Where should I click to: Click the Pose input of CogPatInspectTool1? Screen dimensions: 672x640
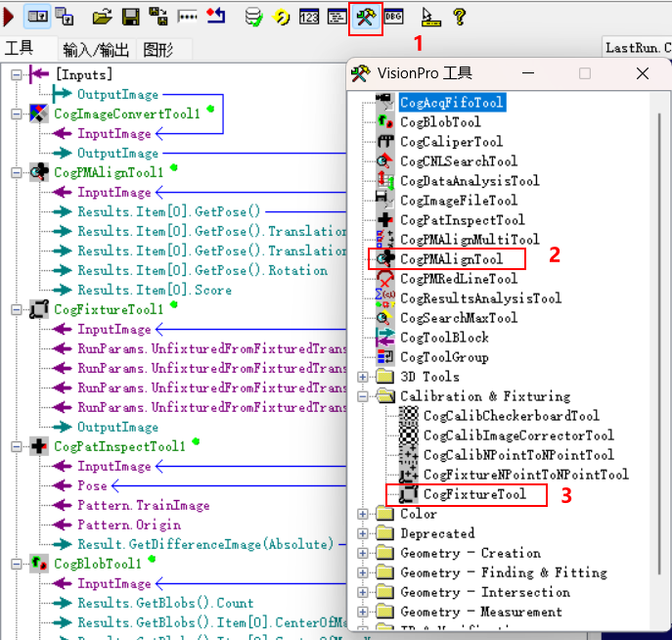(x=92, y=485)
